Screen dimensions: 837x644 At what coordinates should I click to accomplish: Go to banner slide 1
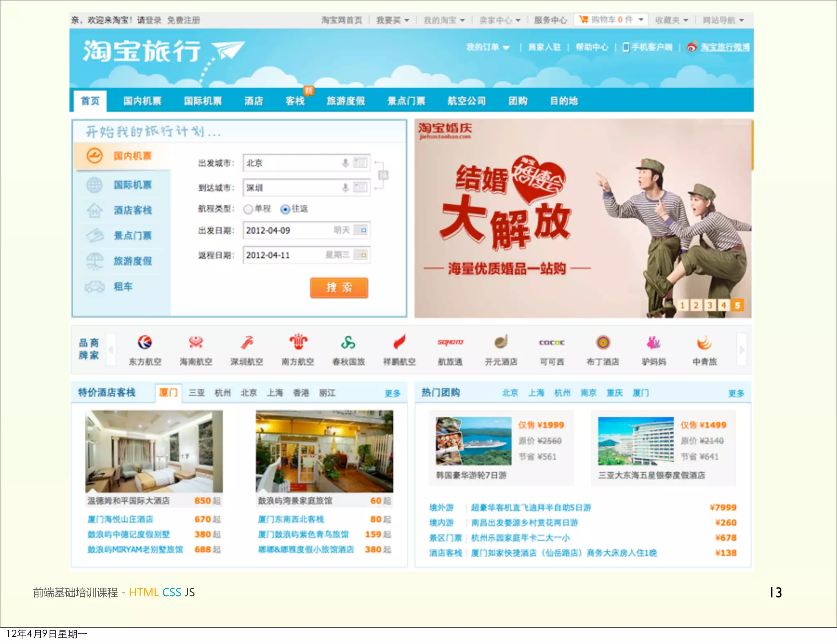[682, 305]
